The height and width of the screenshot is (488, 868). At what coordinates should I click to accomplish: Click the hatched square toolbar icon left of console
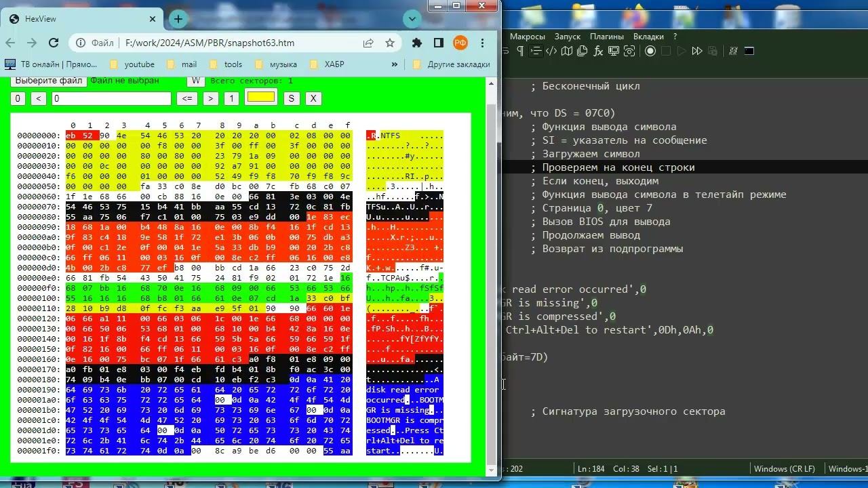733,51
